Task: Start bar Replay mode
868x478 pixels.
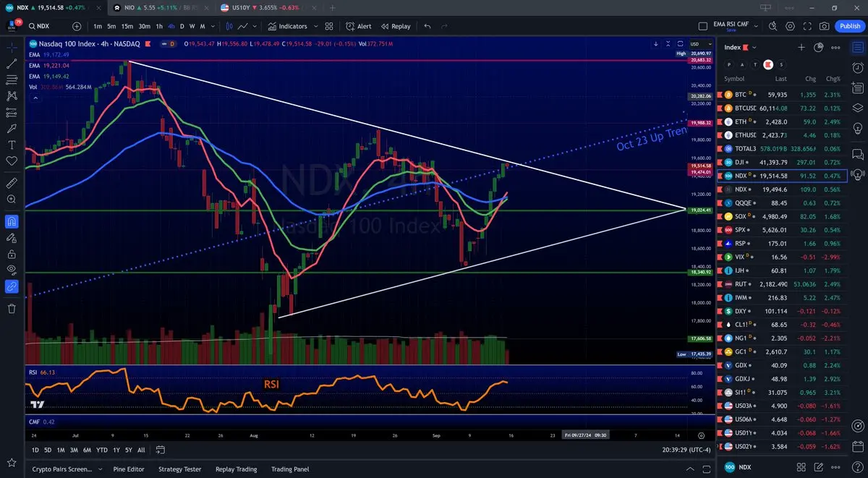Action: click(x=395, y=26)
